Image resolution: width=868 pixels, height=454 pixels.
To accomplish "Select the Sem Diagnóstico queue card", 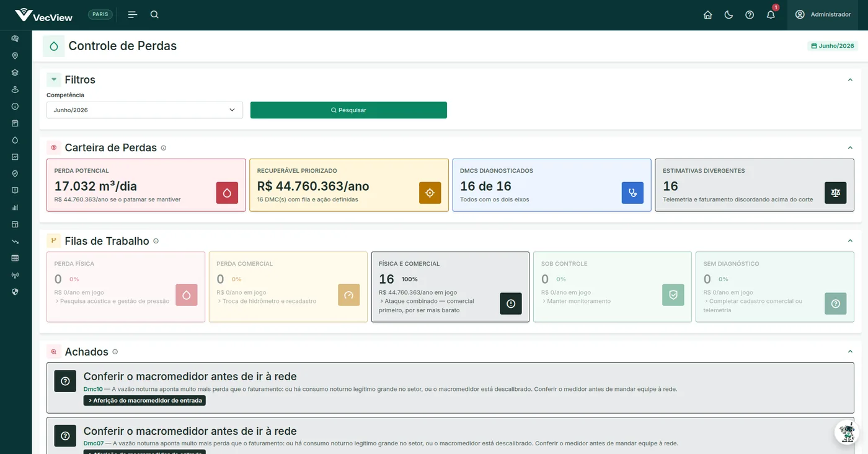I will click(775, 287).
